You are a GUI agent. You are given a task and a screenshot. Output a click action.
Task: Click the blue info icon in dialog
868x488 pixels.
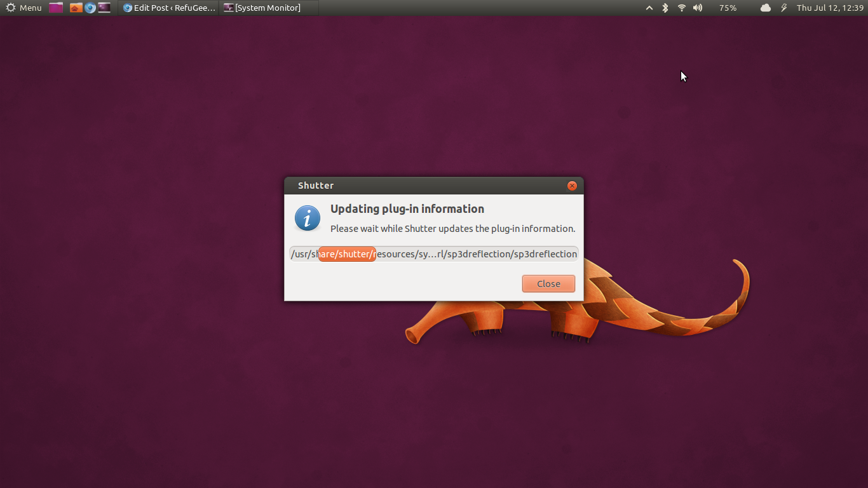coord(308,219)
